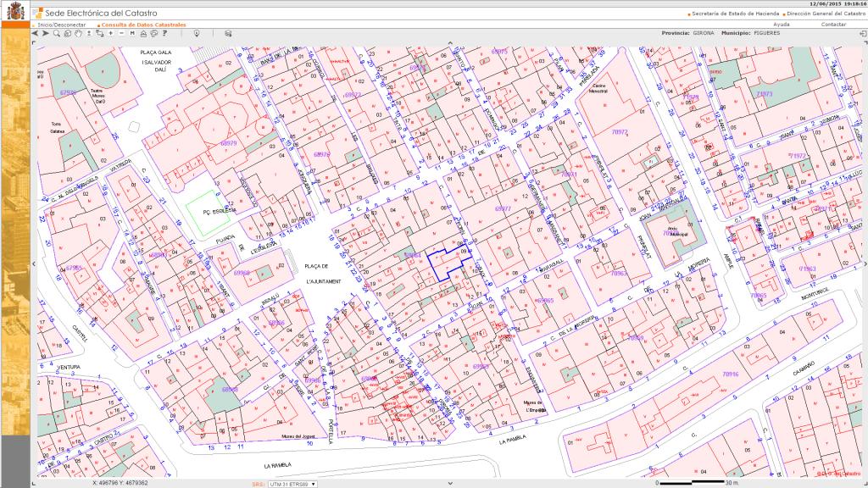Click the location pin icon in toolbar

coord(197,33)
